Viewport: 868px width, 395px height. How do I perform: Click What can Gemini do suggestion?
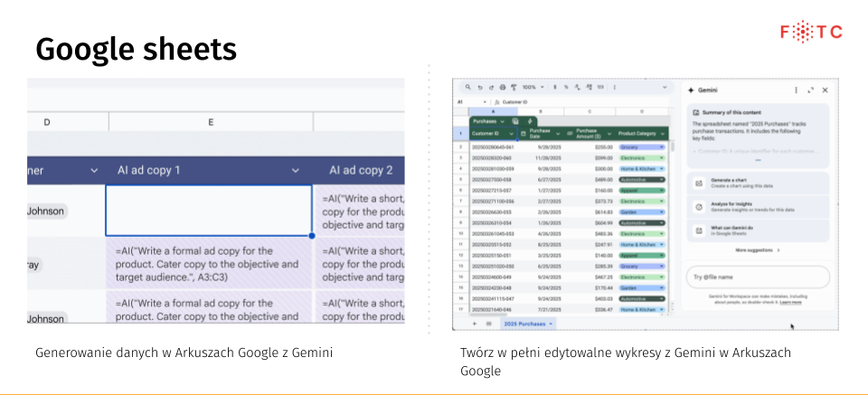tap(758, 230)
